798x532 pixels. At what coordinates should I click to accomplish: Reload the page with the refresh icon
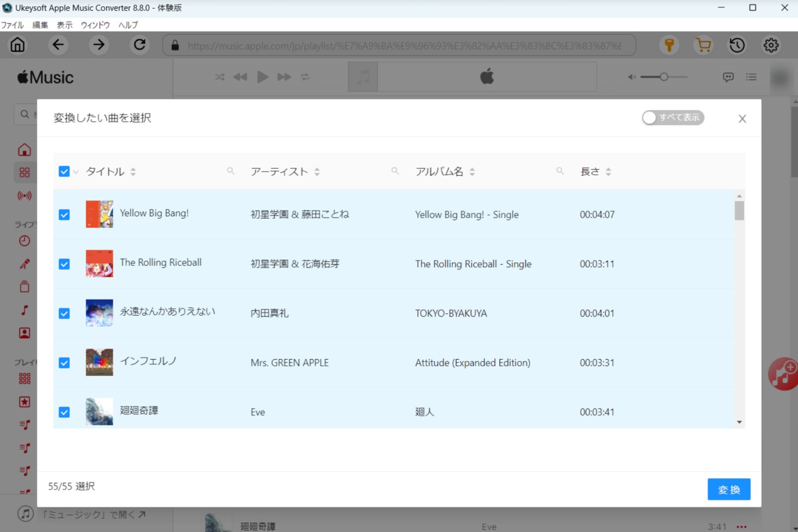tap(139, 45)
